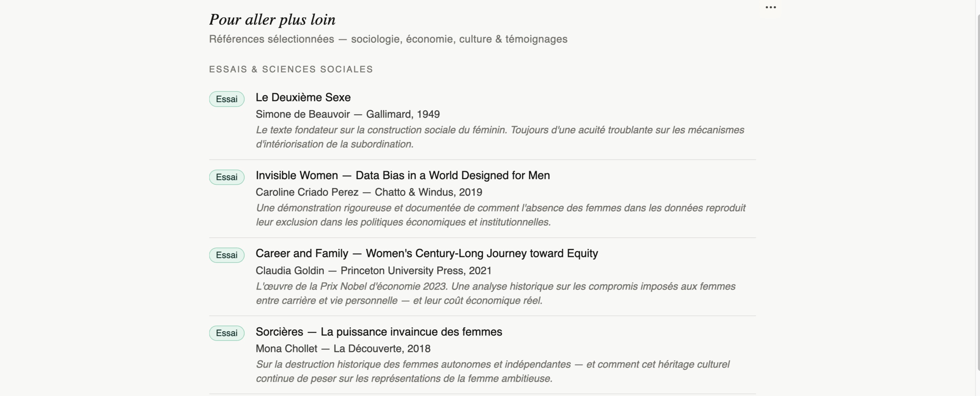Viewport: 980px width, 396px height.
Task: Click the description beginning Le texte fondateur
Action: coord(500,137)
